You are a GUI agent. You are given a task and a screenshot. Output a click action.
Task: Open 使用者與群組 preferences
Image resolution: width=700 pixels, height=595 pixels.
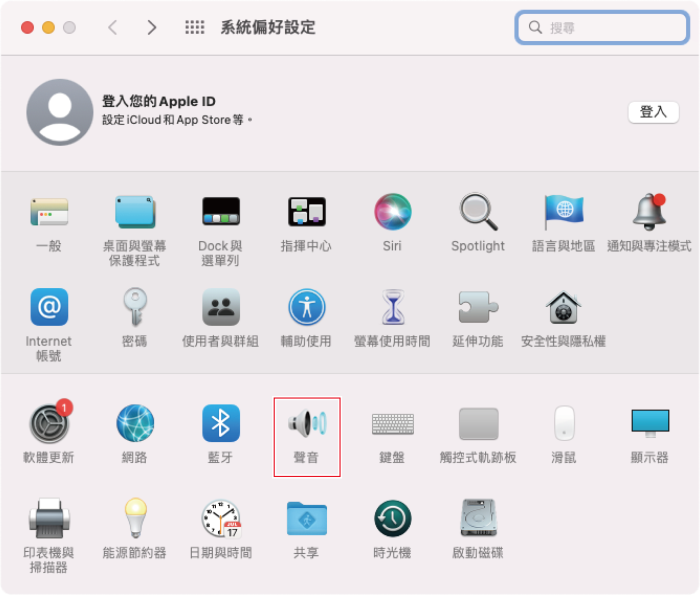(x=221, y=307)
